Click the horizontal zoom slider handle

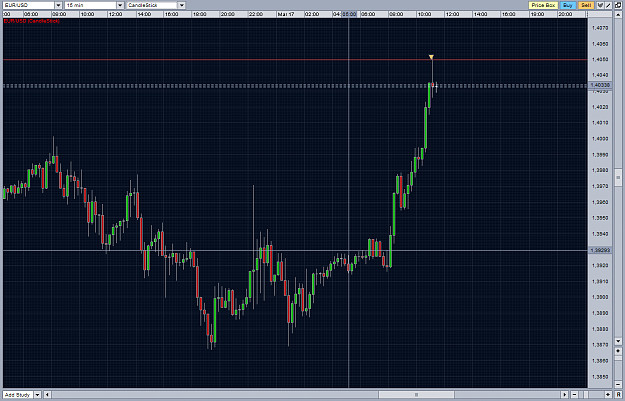(x=586, y=394)
